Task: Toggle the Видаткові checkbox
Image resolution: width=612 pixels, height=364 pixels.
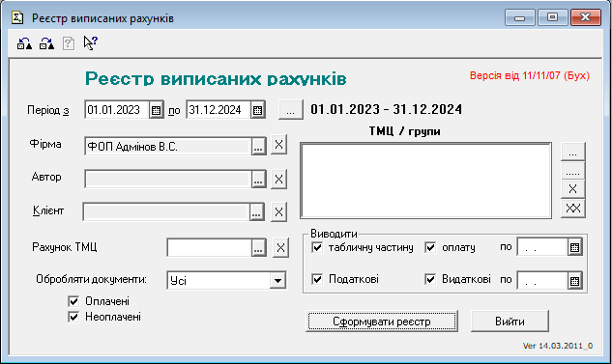Action: tap(430, 279)
